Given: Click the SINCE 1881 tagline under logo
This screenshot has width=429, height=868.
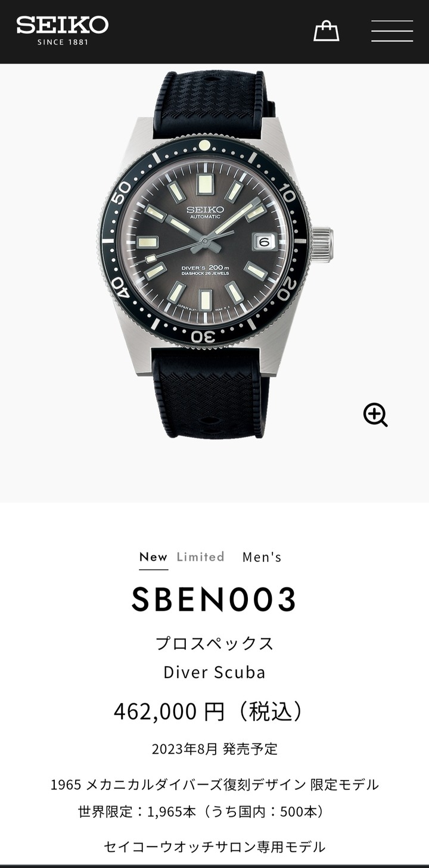Looking at the screenshot, I should [x=63, y=42].
